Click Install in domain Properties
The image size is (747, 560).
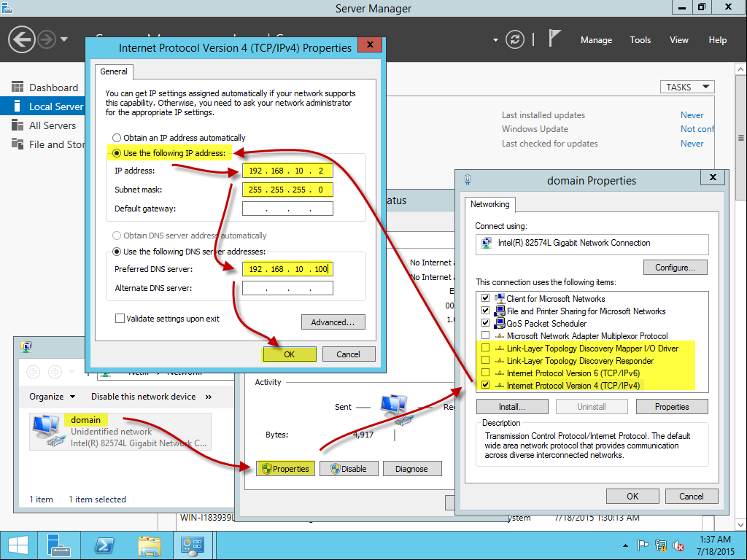point(512,407)
